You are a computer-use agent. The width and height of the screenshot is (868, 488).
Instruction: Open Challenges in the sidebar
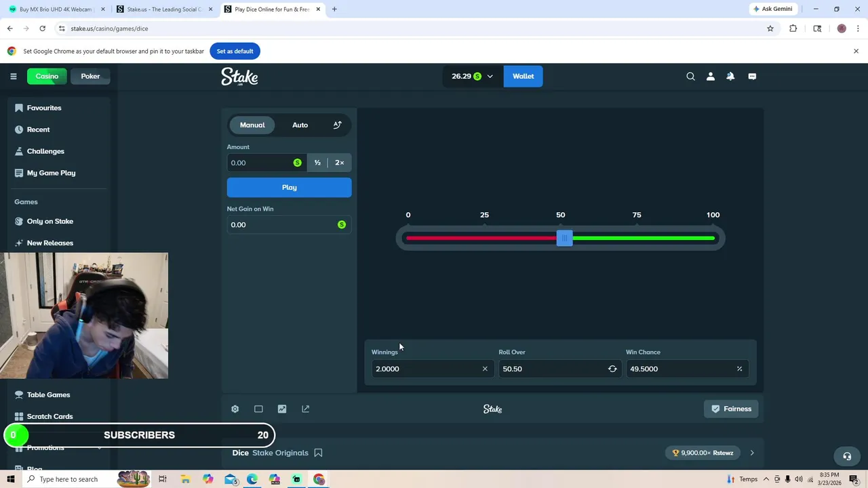coord(45,151)
